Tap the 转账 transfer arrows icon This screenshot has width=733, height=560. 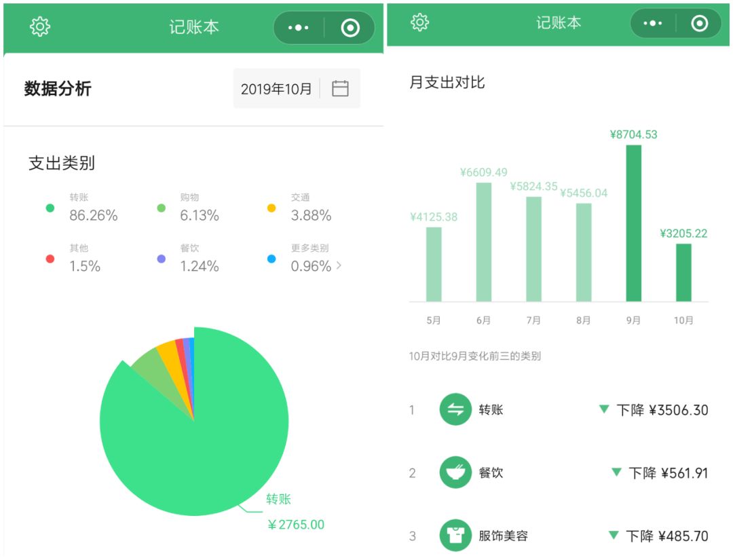point(455,409)
